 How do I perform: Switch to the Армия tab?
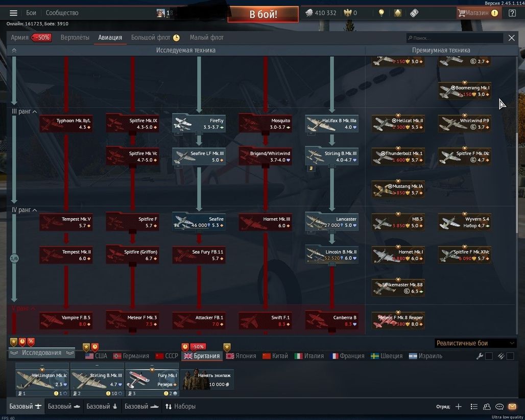click(x=30, y=37)
